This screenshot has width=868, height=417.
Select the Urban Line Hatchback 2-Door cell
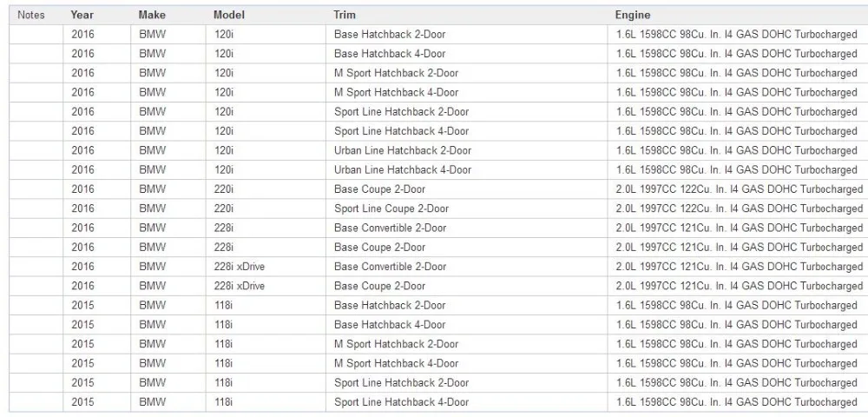point(467,150)
